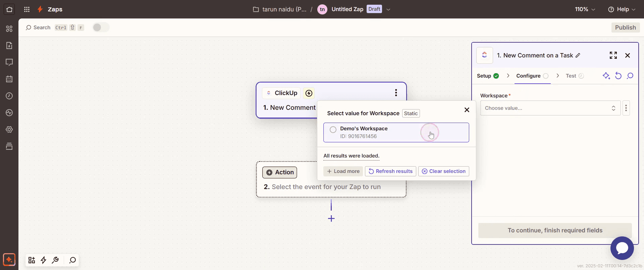The height and width of the screenshot is (270, 644).
Task: Open the chat support bubble
Action: tap(622, 248)
